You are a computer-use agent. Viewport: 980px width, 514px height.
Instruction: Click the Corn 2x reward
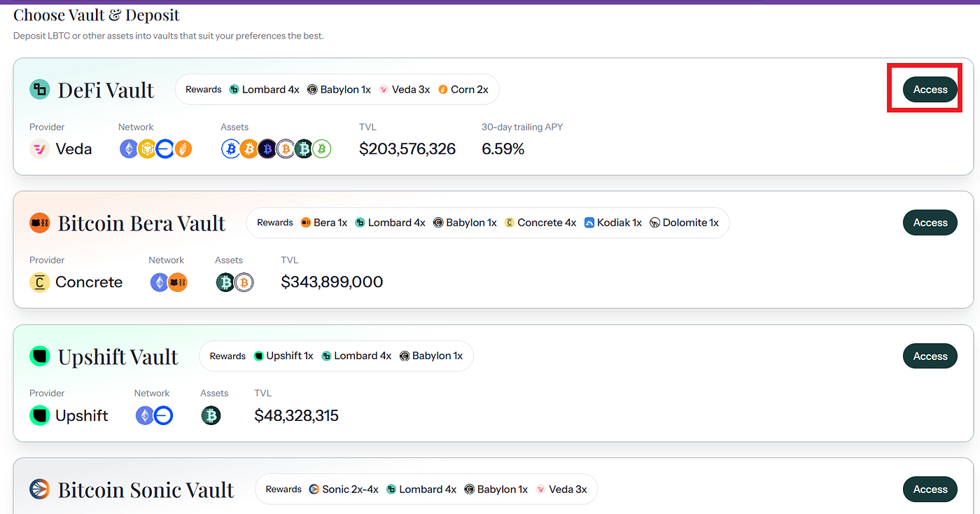pyautogui.click(x=463, y=90)
